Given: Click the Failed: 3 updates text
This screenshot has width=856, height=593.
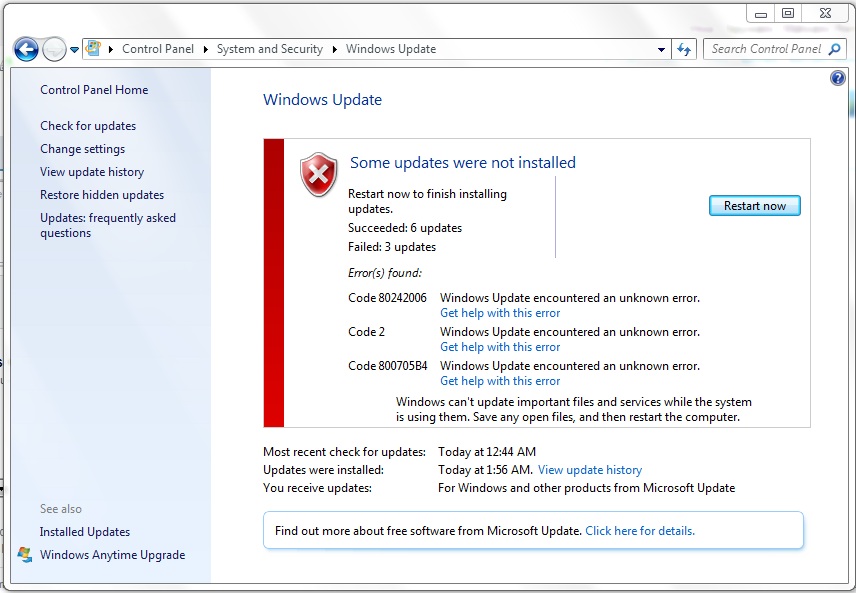Looking at the screenshot, I should tap(391, 247).
